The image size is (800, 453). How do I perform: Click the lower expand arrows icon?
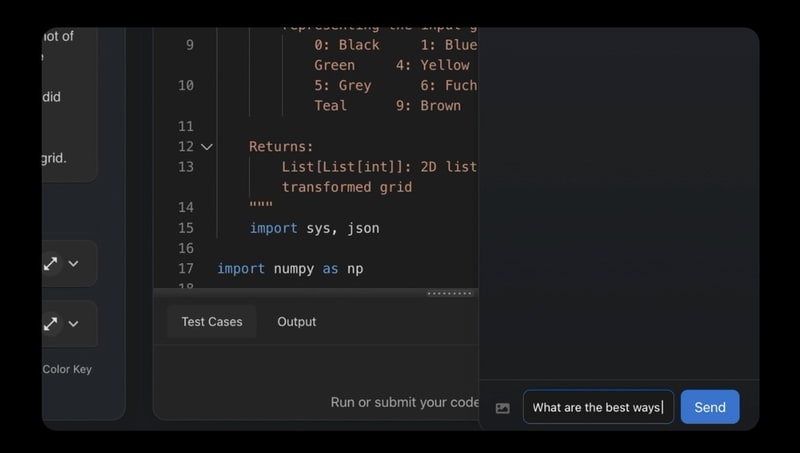pyautogui.click(x=50, y=324)
